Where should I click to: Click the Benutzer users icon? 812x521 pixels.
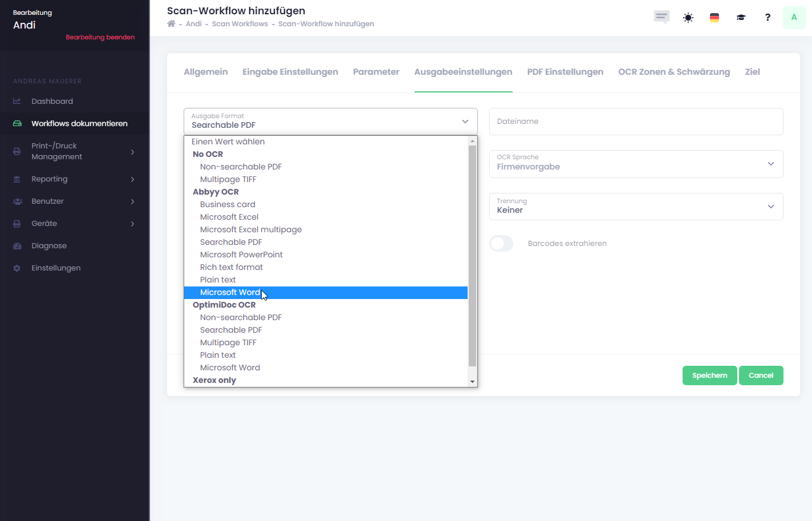pos(17,201)
